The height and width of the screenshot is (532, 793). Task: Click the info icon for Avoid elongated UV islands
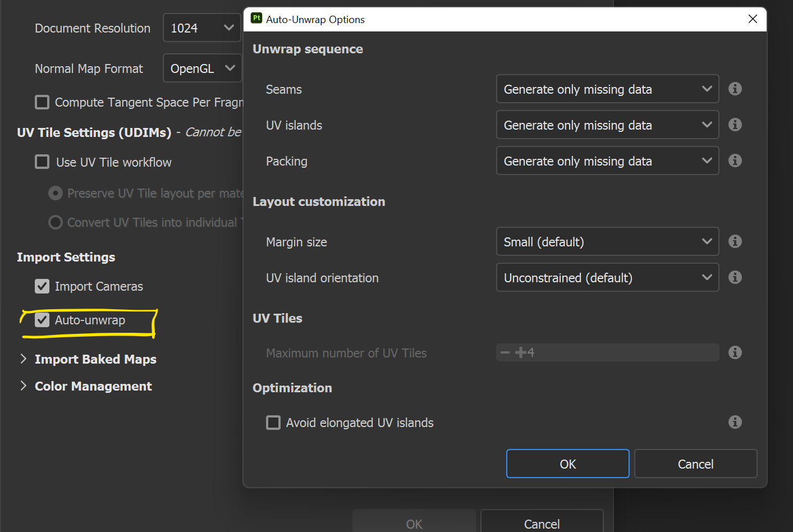(735, 422)
